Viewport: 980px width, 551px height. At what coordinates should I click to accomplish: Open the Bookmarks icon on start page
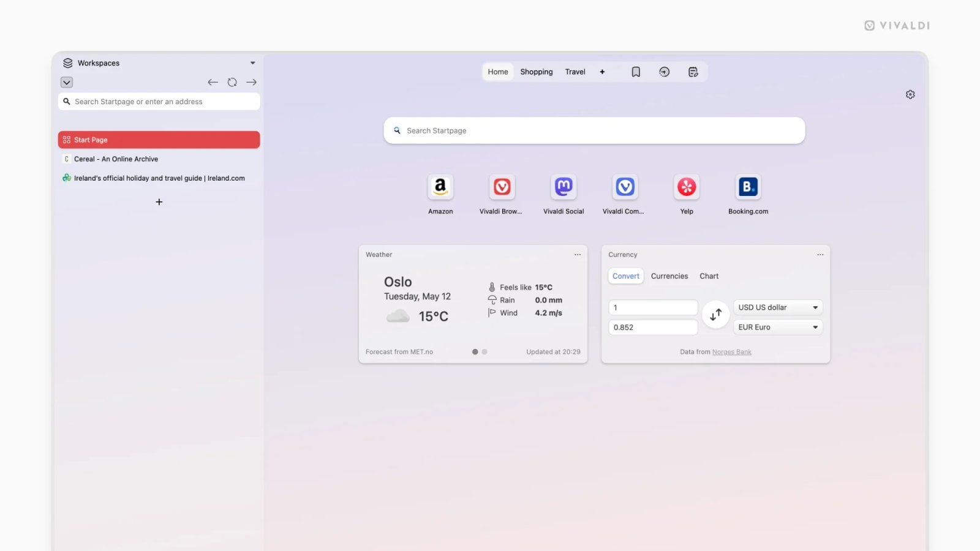click(636, 72)
